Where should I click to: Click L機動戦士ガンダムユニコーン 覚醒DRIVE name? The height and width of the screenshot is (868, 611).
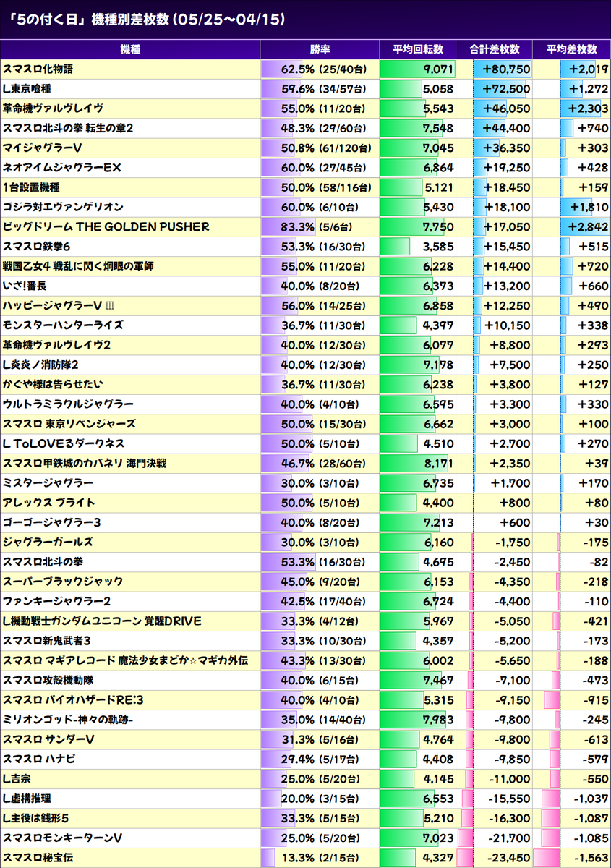pyautogui.click(x=102, y=621)
